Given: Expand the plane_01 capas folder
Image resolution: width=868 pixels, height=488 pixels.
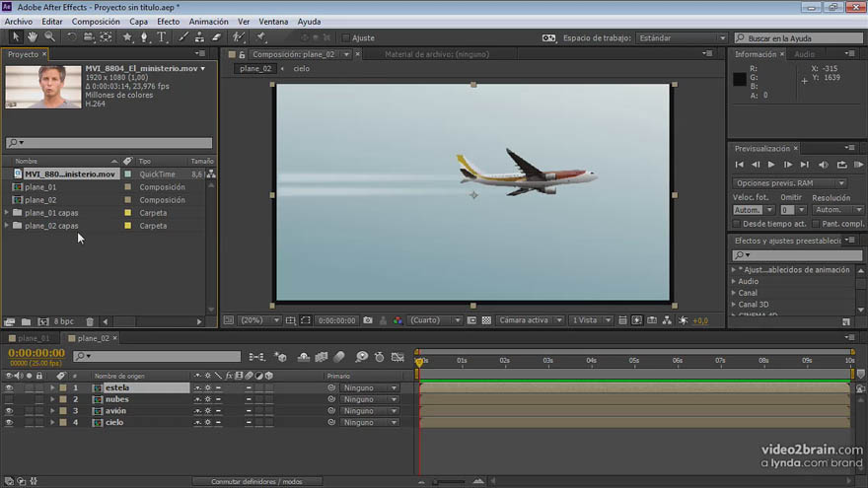Looking at the screenshot, I should click(7, 213).
